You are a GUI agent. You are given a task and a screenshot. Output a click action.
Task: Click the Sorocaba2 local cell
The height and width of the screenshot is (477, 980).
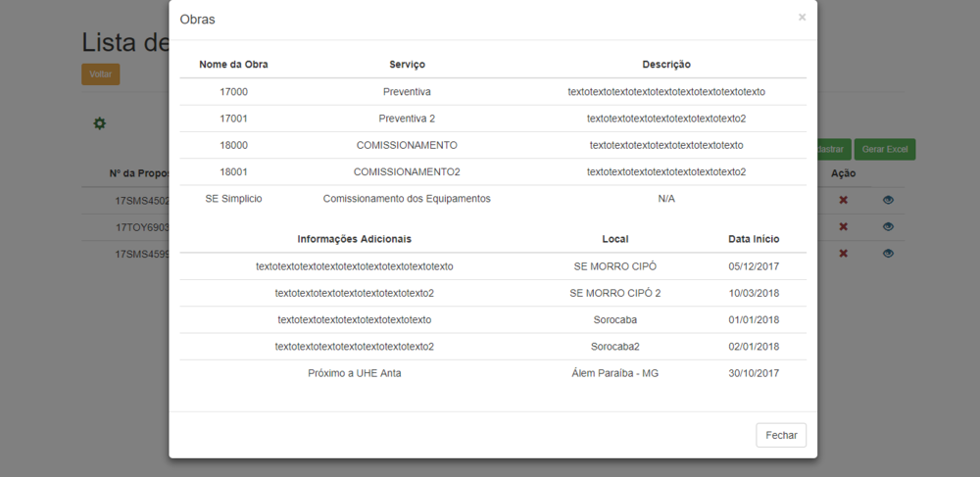(614, 347)
